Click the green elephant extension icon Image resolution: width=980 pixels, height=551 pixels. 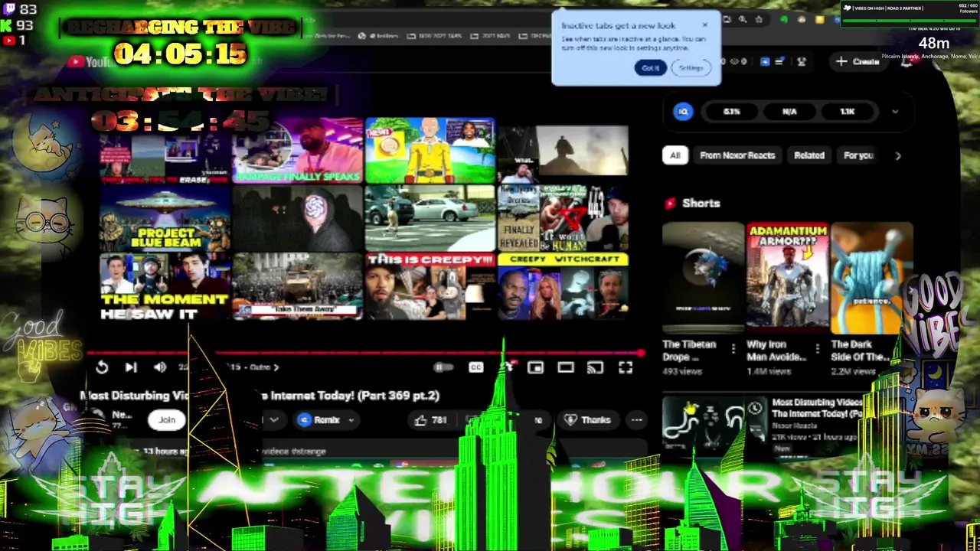pos(783,19)
